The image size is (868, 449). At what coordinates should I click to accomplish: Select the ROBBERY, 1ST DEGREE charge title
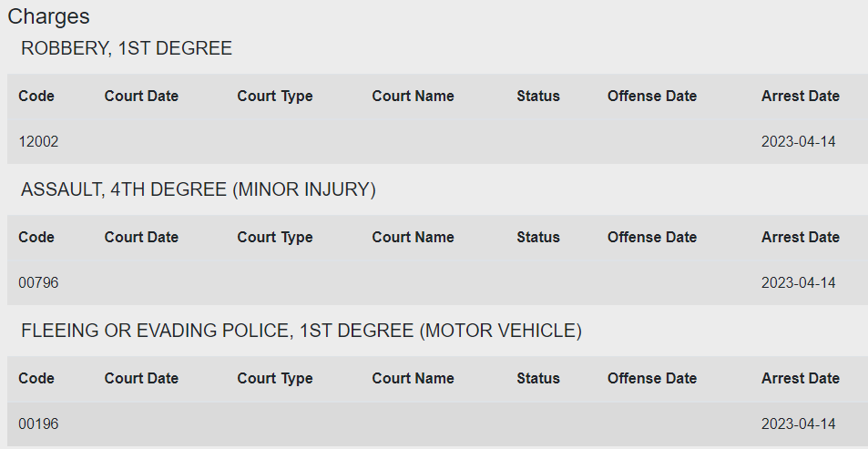(x=127, y=48)
